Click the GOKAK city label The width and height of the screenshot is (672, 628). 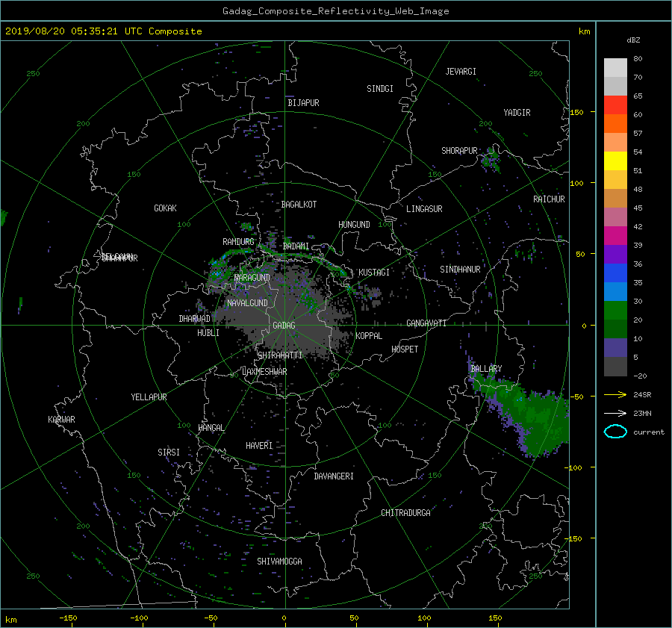(x=165, y=208)
